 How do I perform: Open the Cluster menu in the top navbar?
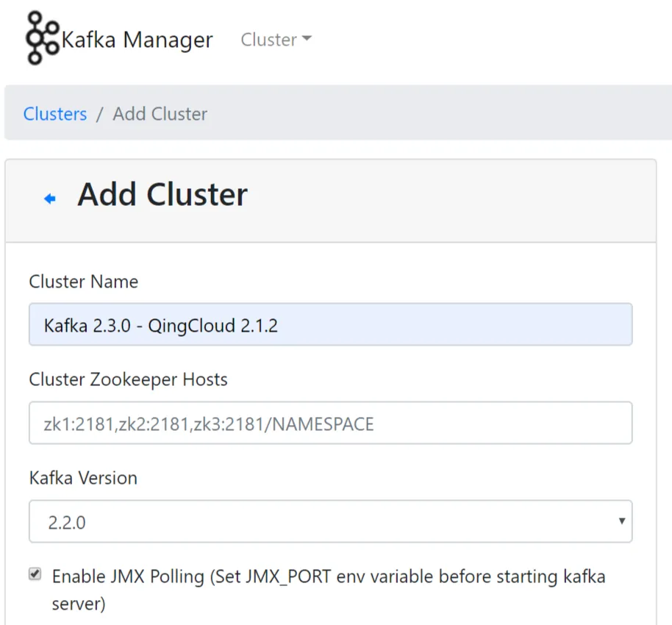[x=276, y=40]
